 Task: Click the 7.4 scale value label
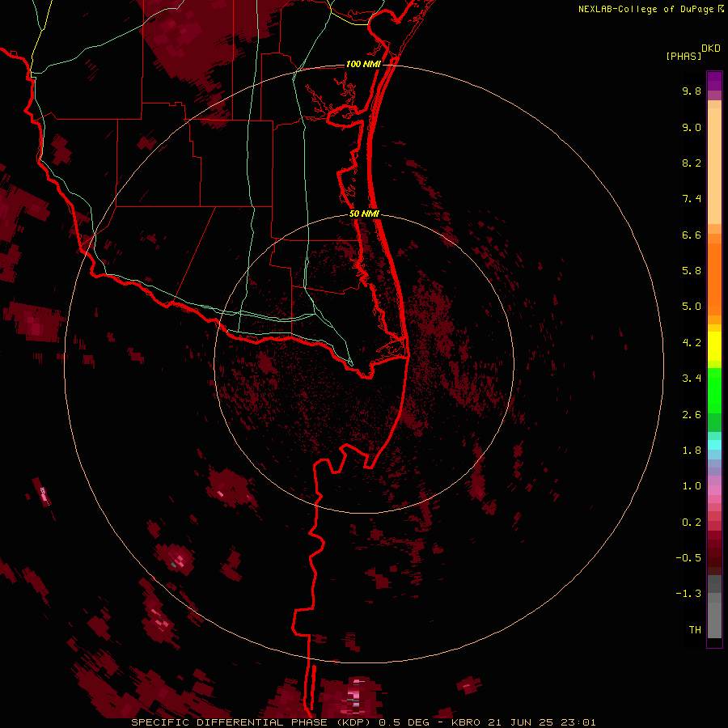click(x=692, y=199)
